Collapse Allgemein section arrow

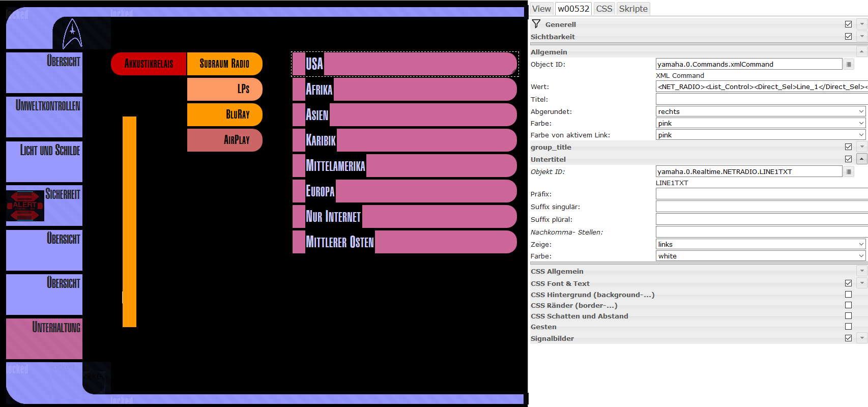click(x=862, y=51)
